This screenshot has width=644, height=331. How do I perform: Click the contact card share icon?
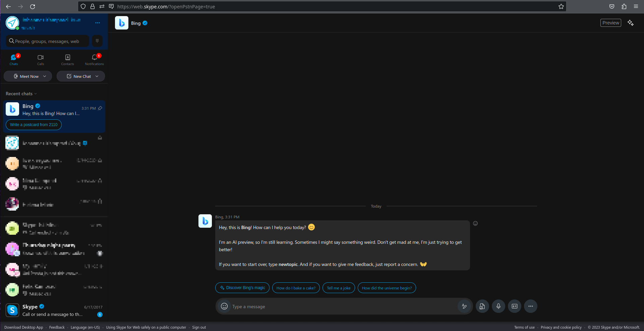point(515,306)
